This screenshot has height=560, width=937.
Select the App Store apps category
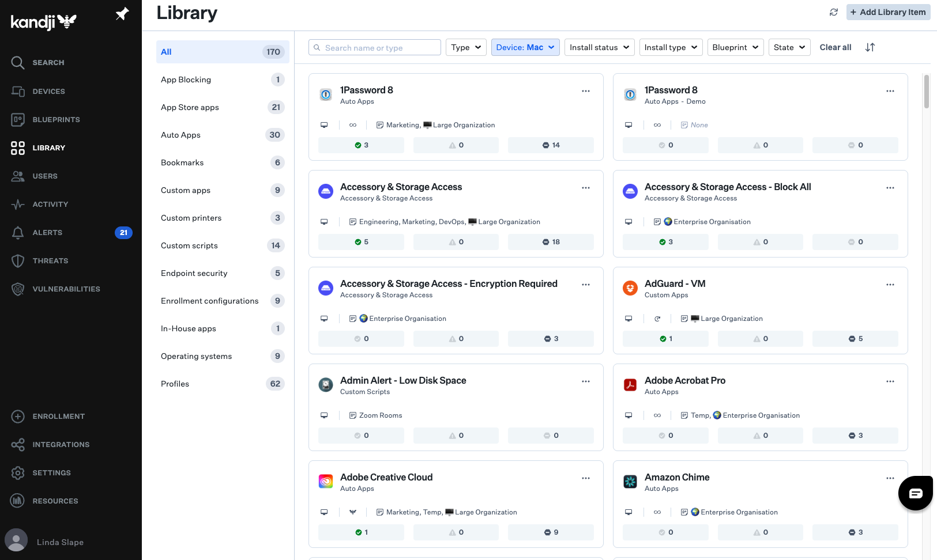(223, 107)
